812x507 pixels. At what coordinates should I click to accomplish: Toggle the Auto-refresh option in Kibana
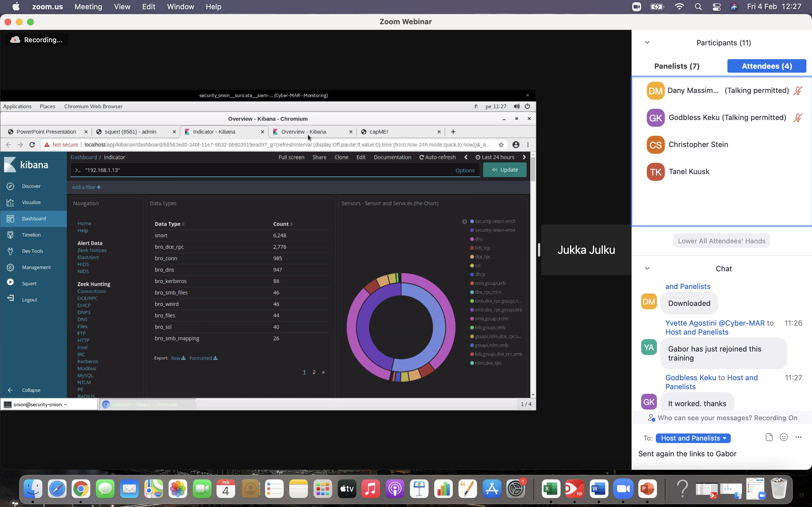[x=438, y=157]
